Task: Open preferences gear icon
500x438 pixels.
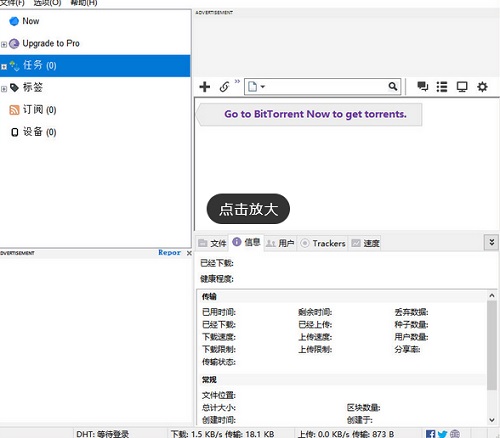Action: tap(482, 87)
